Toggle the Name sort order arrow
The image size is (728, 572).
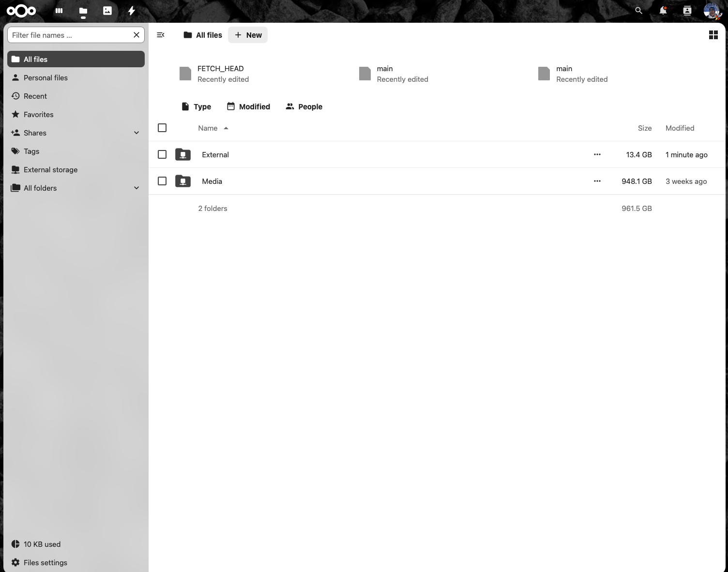(226, 128)
